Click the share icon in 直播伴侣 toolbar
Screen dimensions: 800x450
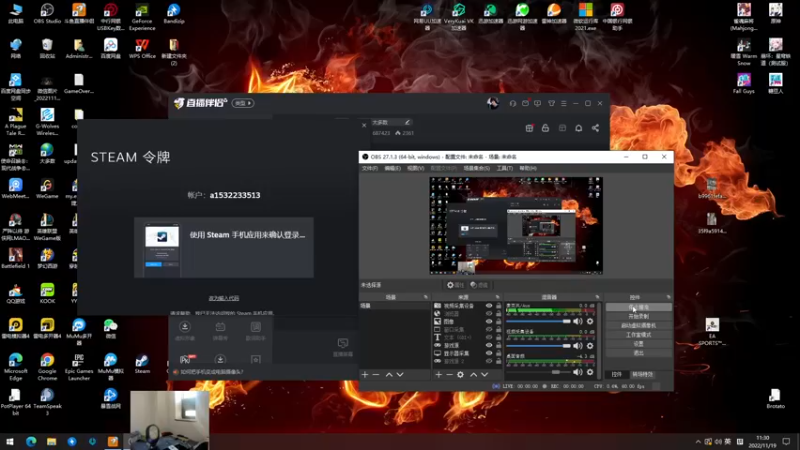[595, 128]
